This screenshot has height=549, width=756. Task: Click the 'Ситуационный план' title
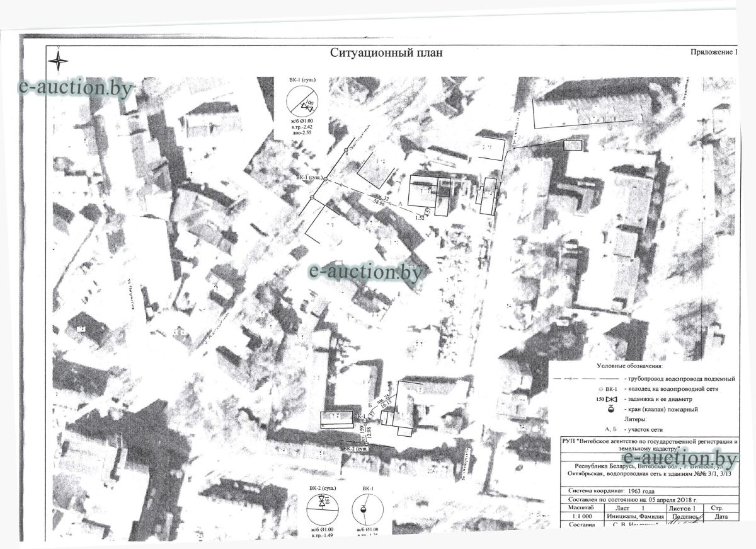386,53
